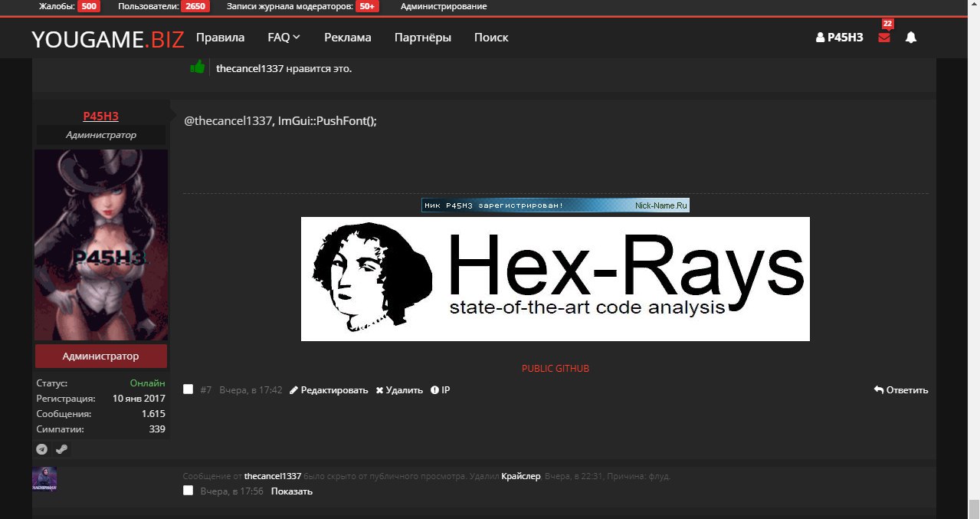Click the Telegram icon under the user stats
Screen dimensions: 980x519
pyautogui.click(x=42, y=450)
